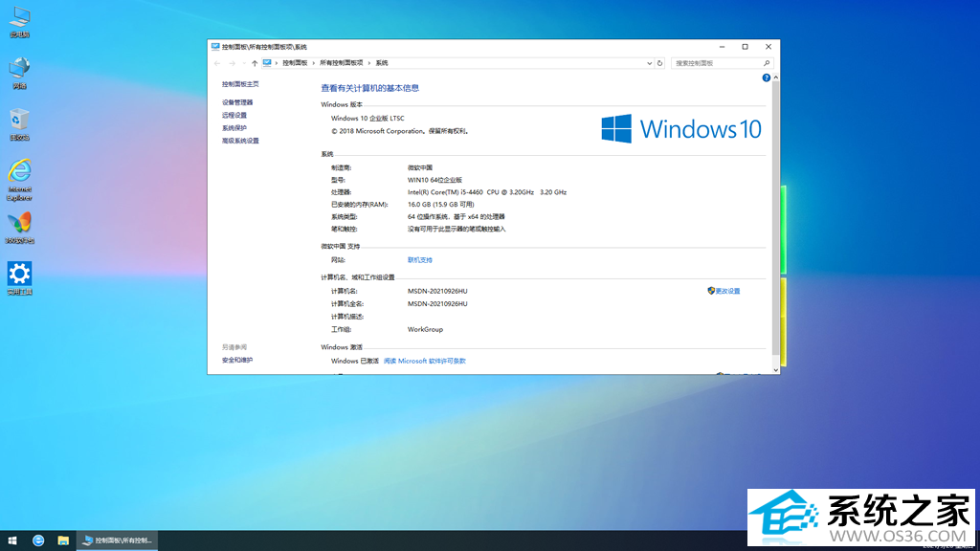Click the Intel Core i5-4460 processor value
Image resolution: width=980 pixels, height=551 pixels.
pos(487,192)
